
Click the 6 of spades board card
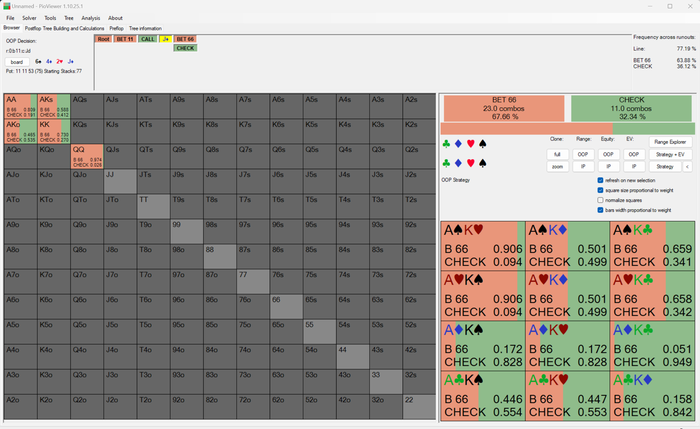38,62
